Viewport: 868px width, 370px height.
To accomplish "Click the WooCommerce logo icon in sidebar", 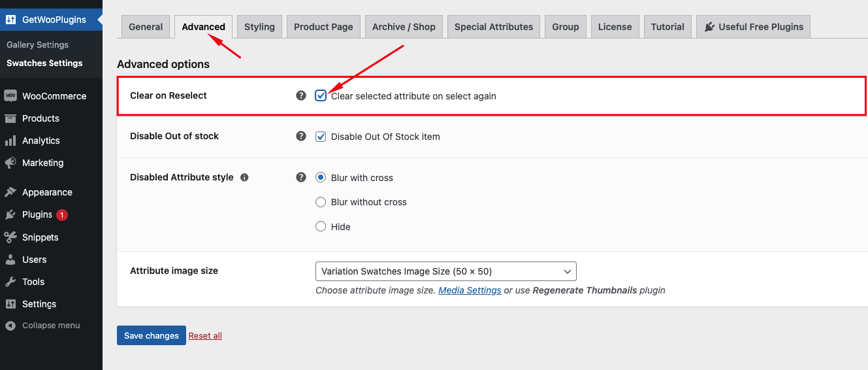I will [x=10, y=96].
